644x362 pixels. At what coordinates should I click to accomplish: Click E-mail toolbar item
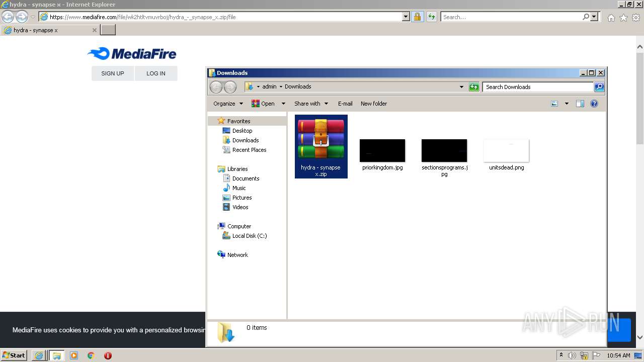pyautogui.click(x=345, y=104)
